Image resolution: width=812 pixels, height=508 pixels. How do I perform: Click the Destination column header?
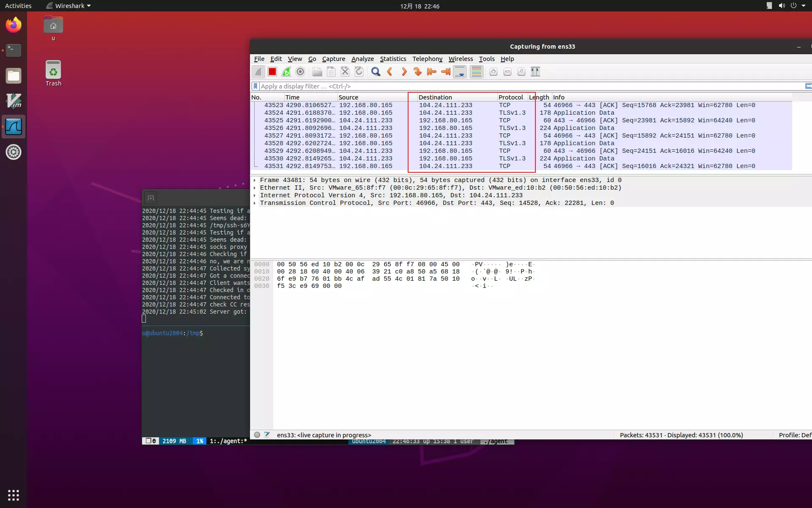tap(435, 97)
